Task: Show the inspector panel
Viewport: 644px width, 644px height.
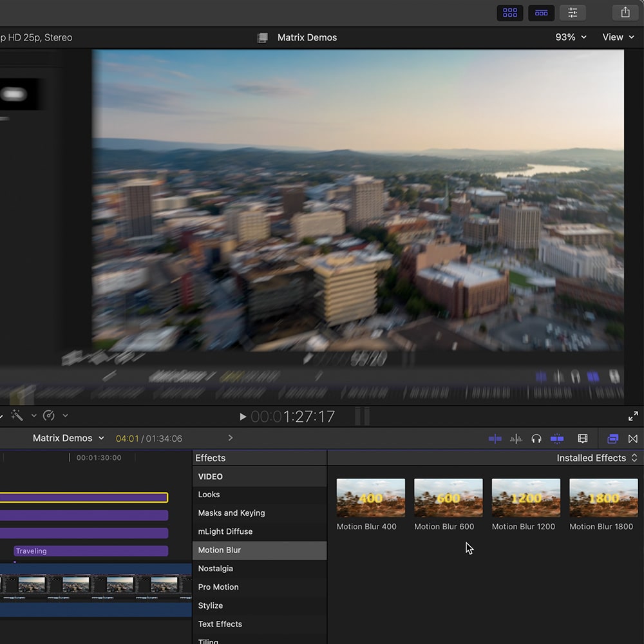Action: pyautogui.click(x=573, y=12)
